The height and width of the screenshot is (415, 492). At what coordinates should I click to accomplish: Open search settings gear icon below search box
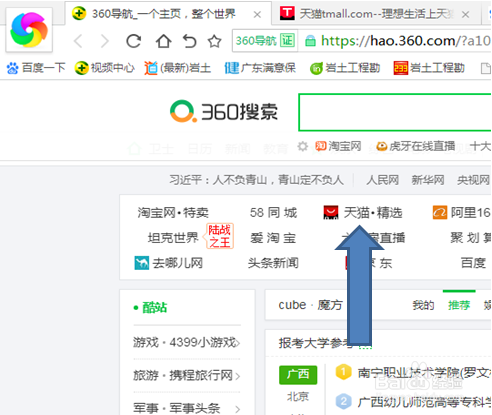click(303, 146)
